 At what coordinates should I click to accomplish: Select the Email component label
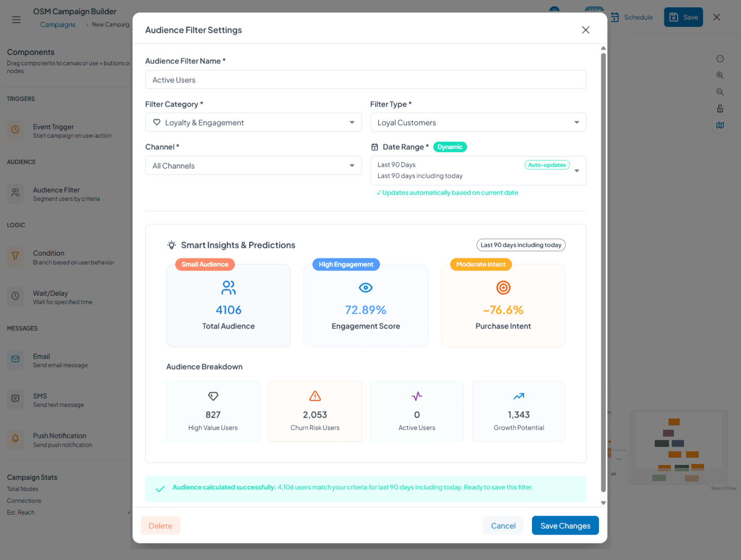coord(41,357)
